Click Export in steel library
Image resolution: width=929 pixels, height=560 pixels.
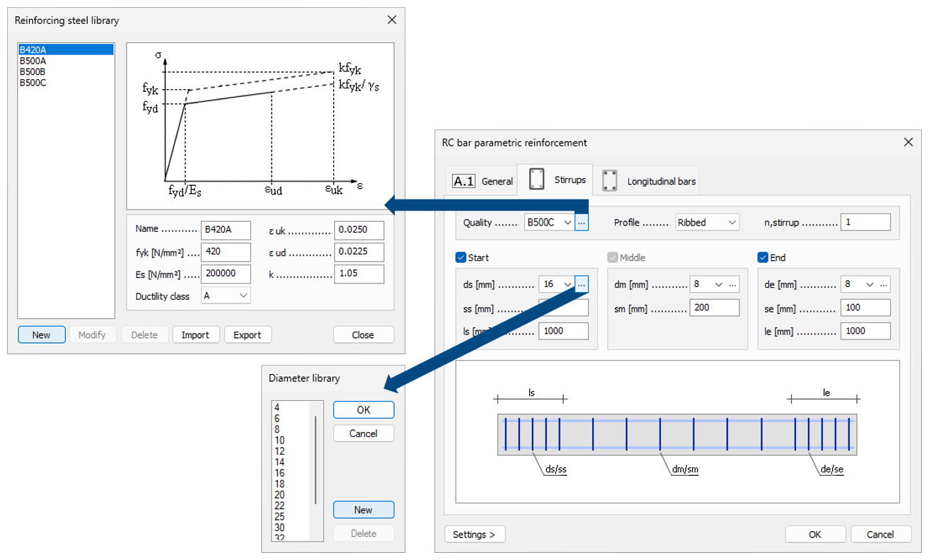pyautogui.click(x=248, y=335)
